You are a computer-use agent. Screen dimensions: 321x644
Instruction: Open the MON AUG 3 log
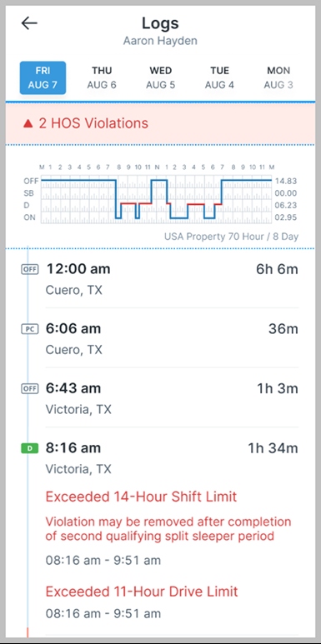[x=278, y=77]
